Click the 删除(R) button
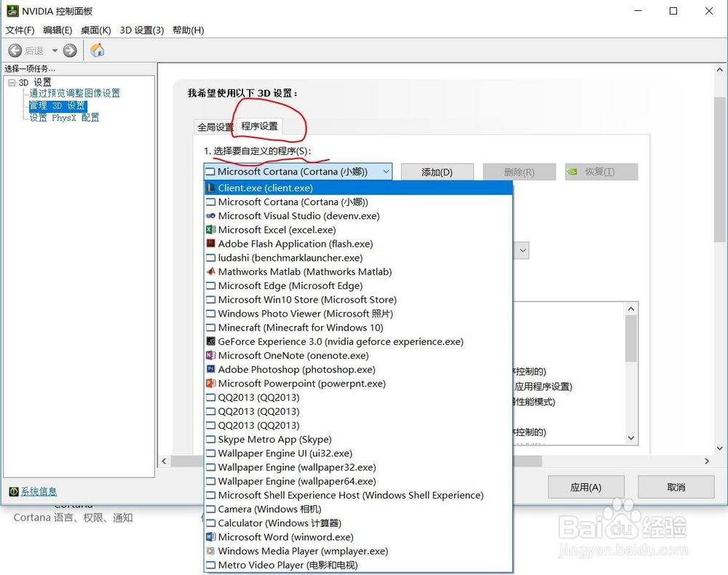This screenshot has height=575, width=728. click(x=519, y=172)
